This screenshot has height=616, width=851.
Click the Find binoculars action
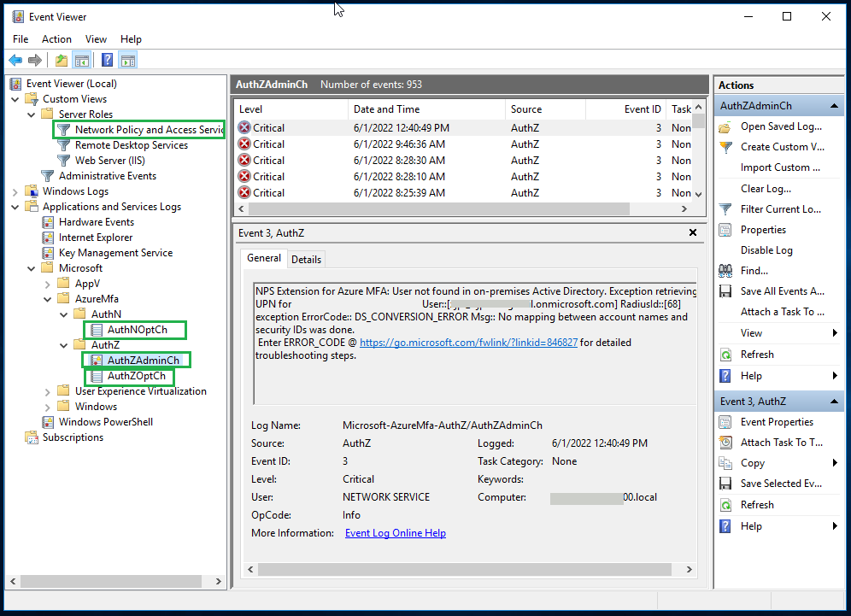(754, 271)
